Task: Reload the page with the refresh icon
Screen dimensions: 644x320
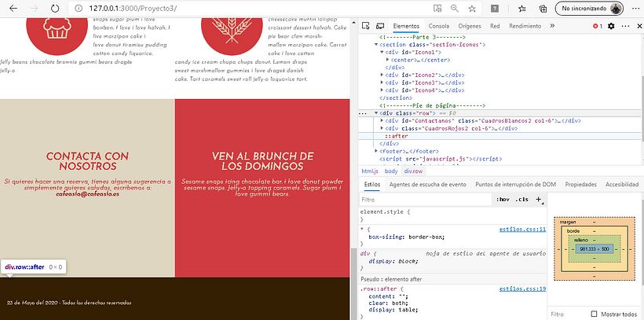Action: (55, 8)
